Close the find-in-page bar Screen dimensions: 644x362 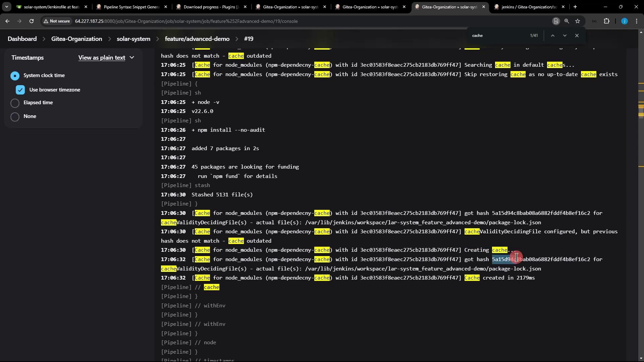pos(577,36)
